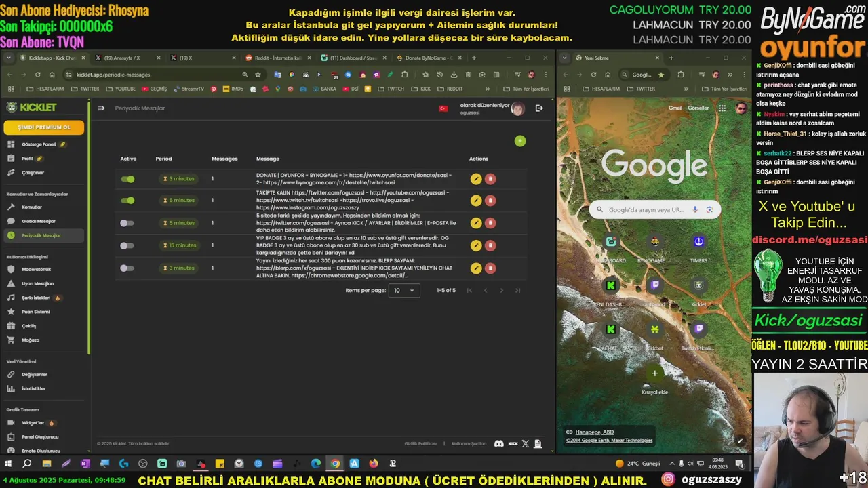The width and height of the screenshot is (868, 488).
Task: Collapse the Kicklet sidebar hamburger icon
Action: (x=101, y=108)
